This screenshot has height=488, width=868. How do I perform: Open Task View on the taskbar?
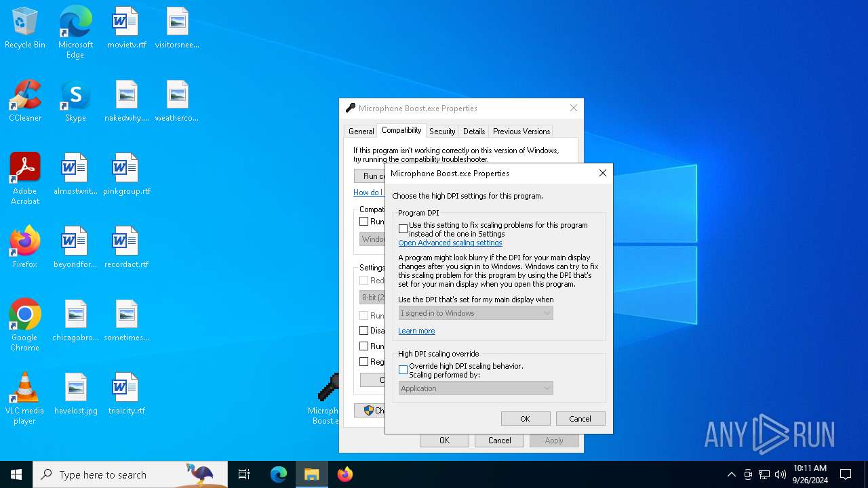click(244, 474)
